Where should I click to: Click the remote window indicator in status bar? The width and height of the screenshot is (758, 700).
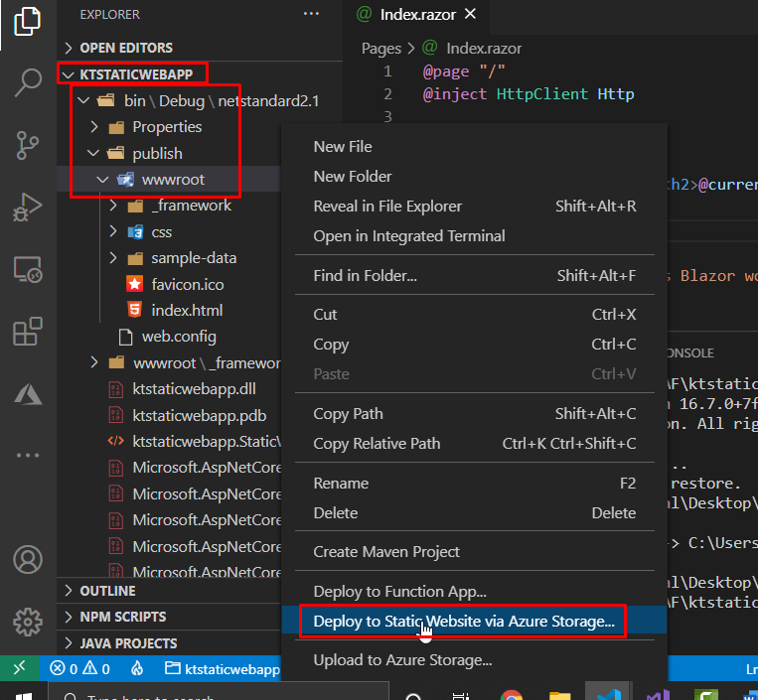(x=19, y=668)
